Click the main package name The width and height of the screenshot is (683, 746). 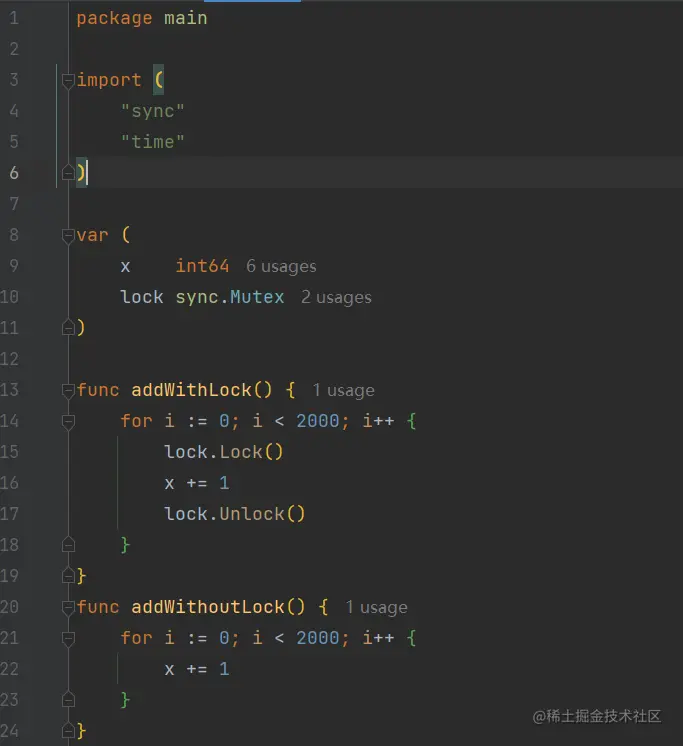(186, 19)
